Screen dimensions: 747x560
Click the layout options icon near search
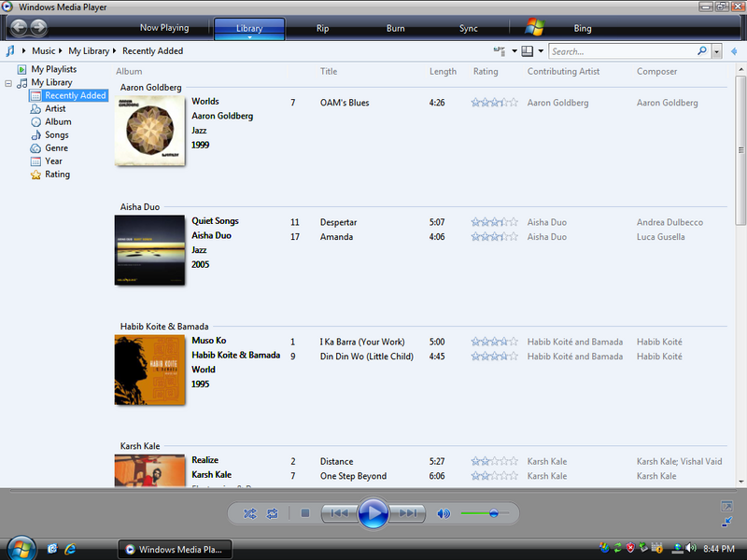click(528, 51)
